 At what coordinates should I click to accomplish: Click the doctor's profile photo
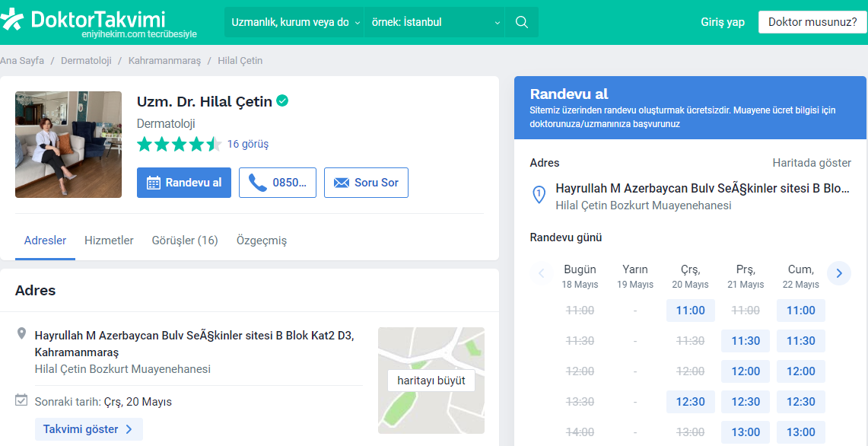point(68,145)
